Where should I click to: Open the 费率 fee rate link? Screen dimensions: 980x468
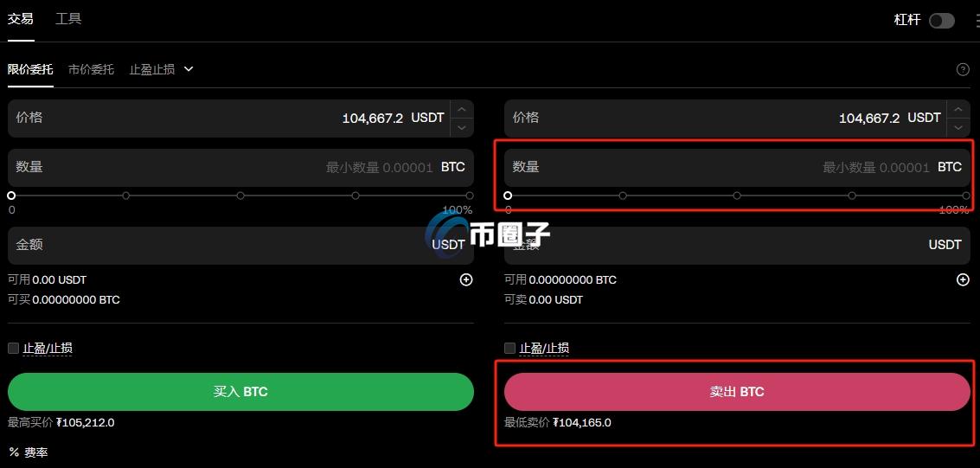pos(29,452)
